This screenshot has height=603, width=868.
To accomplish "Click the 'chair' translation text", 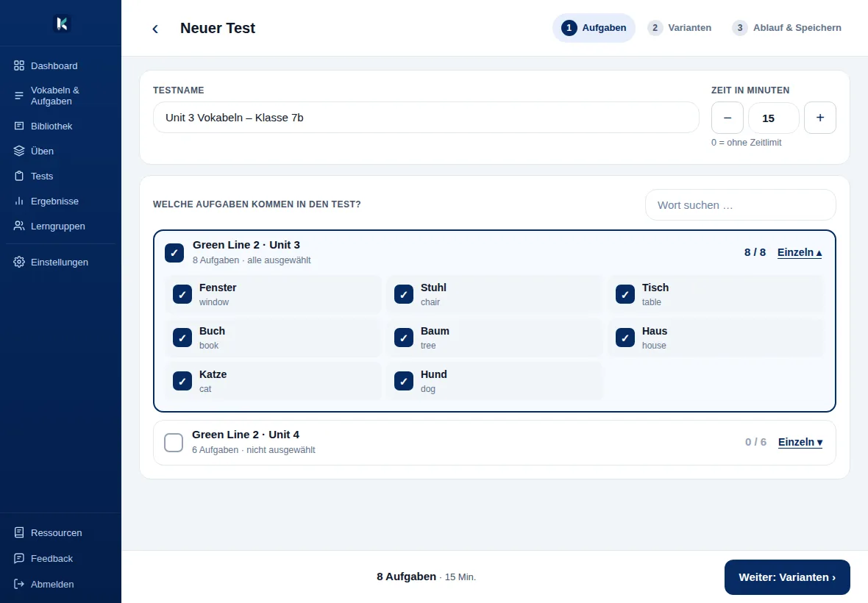I will [430, 302].
